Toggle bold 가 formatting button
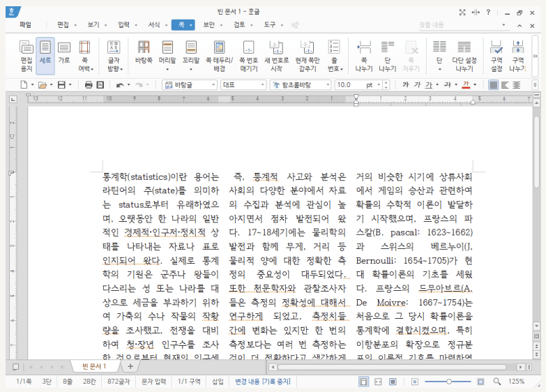The height and width of the screenshot is (392, 546). point(406,85)
